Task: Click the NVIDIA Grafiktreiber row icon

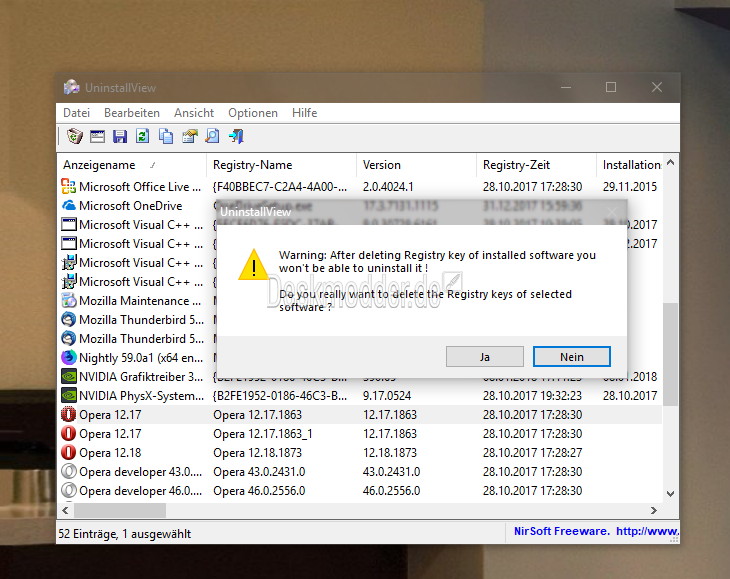Action: tap(68, 377)
